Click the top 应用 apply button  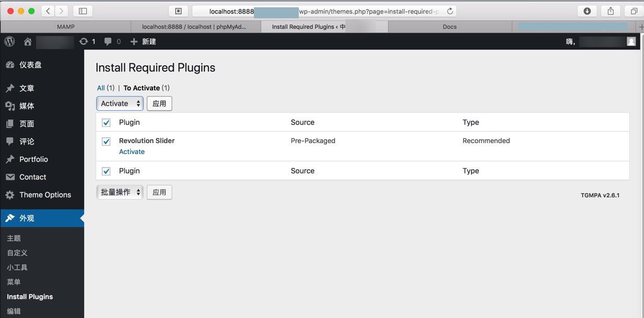159,103
